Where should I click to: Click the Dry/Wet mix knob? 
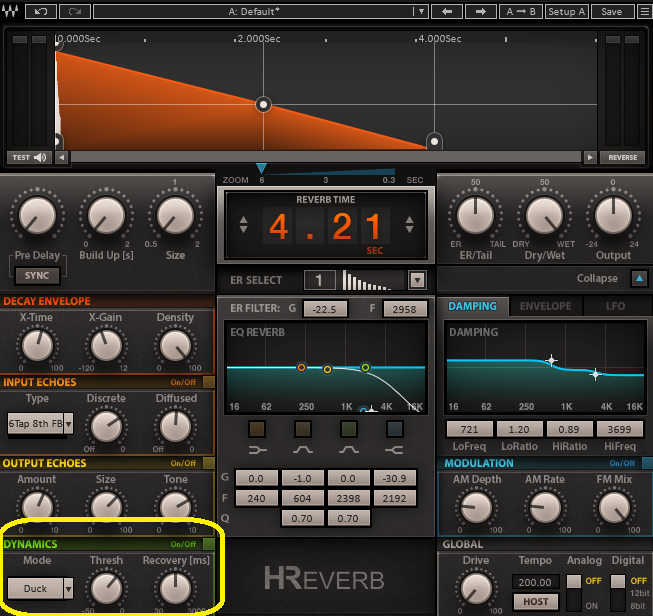point(545,215)
